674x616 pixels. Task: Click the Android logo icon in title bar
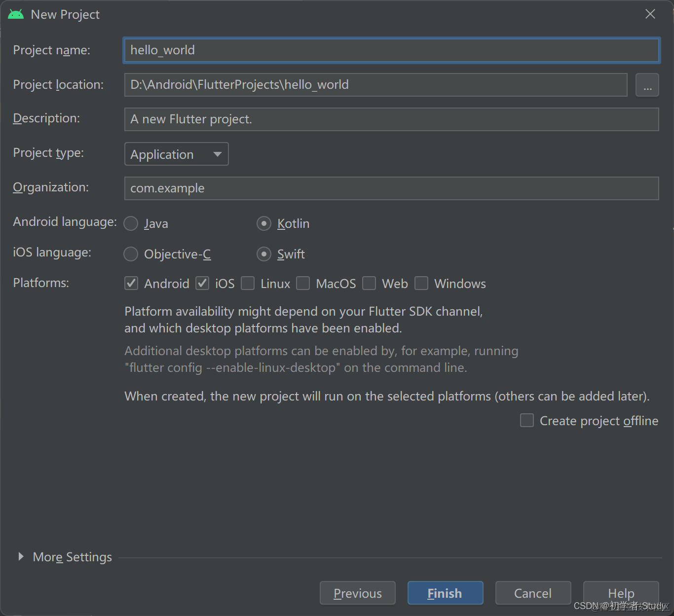(x=16, y=14)
